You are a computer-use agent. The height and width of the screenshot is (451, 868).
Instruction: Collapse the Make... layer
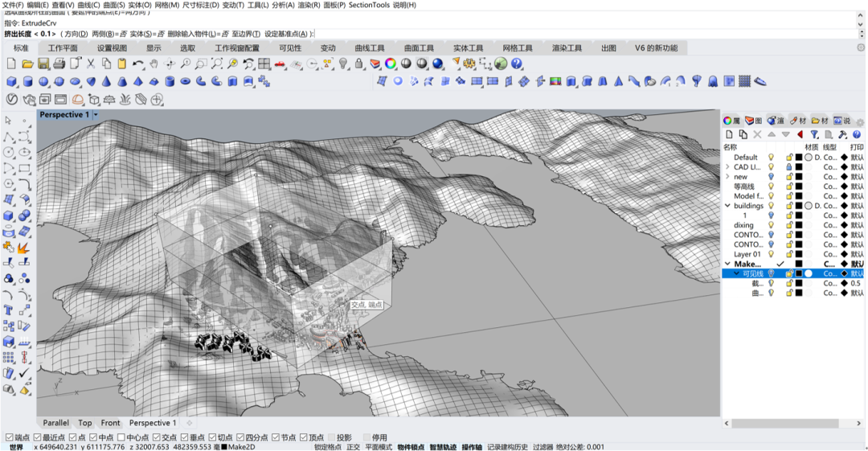[x=727, y=264]
